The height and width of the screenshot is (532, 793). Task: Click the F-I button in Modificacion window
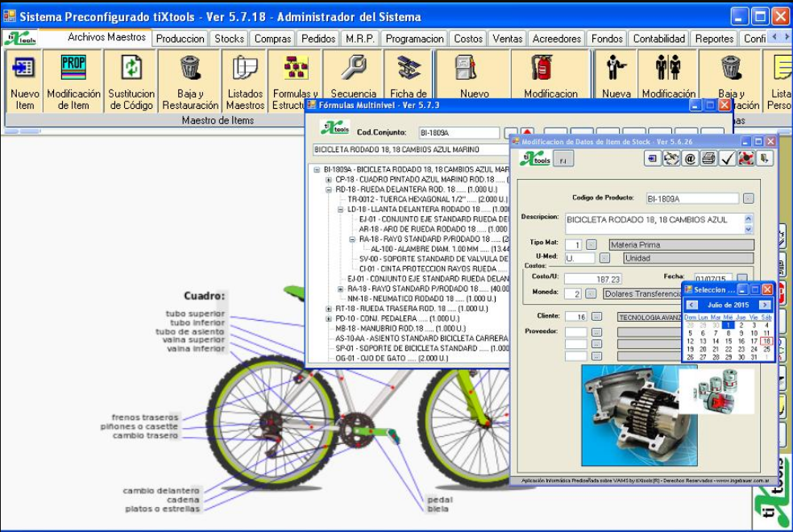[x=563, y=160]
